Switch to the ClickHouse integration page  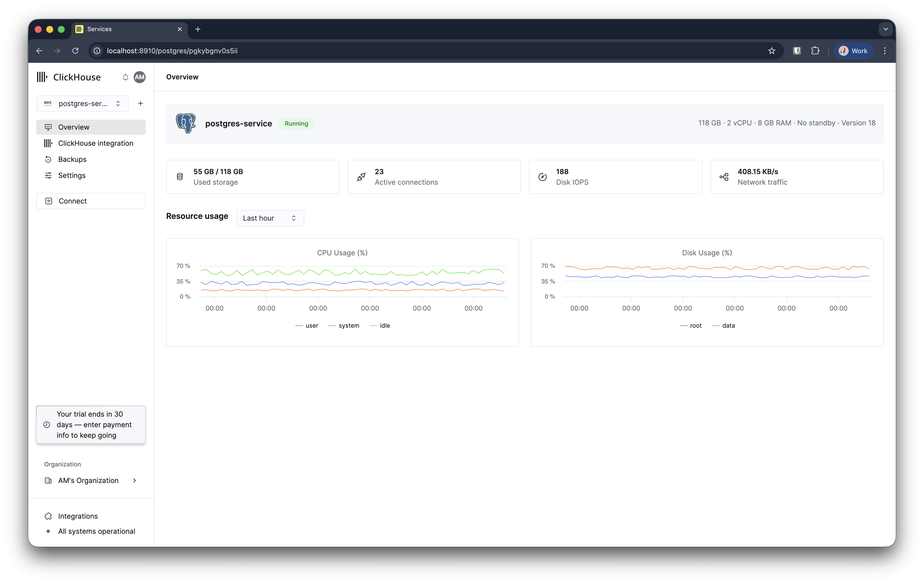pyautogui.click(x=96, y=143)
